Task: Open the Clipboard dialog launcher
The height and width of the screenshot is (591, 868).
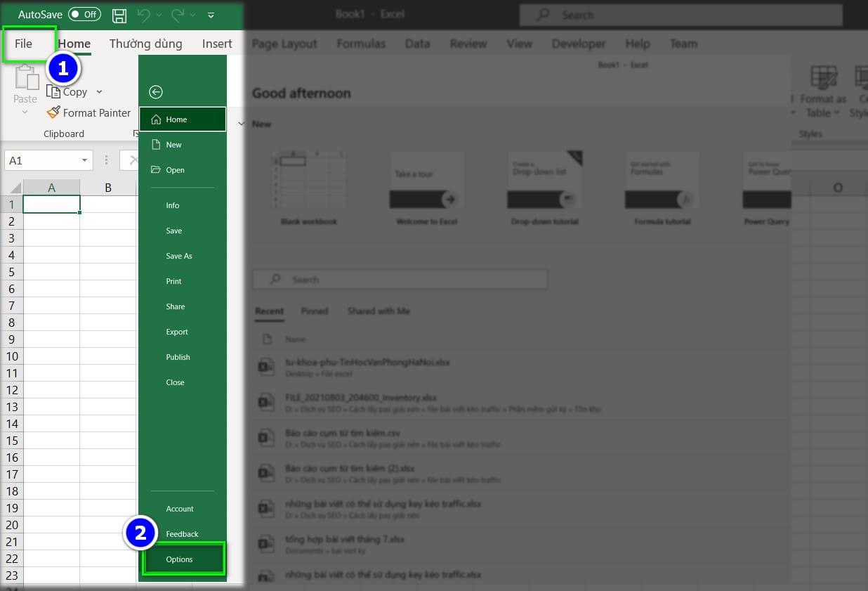Action: tap(136, 134)
